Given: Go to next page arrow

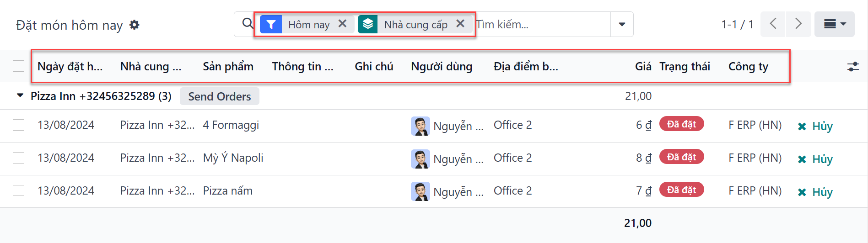Looking at the screenshot, I should [798, 24].
